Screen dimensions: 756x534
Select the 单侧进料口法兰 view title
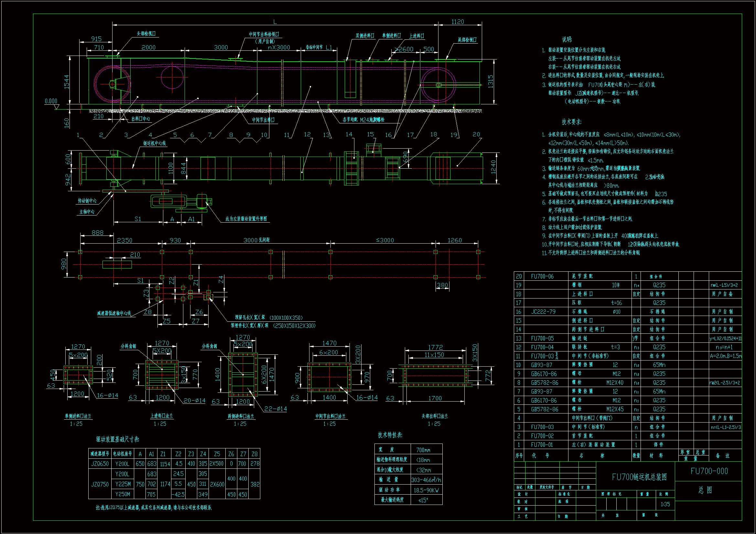(78, 416)
